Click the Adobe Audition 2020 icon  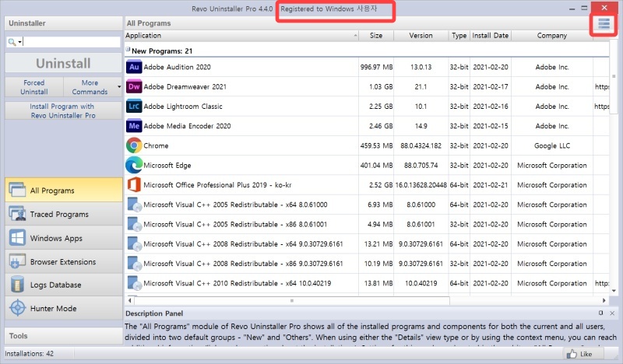(x=134, y=67)
